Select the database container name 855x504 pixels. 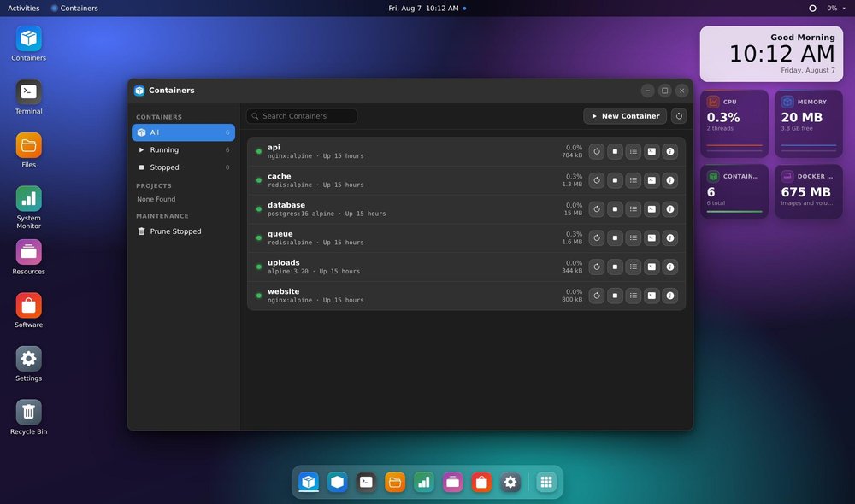(x=286, y=205)
